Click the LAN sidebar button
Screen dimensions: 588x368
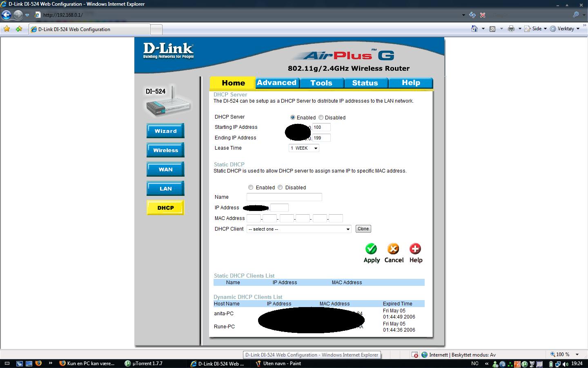click(x=165, y=188)
